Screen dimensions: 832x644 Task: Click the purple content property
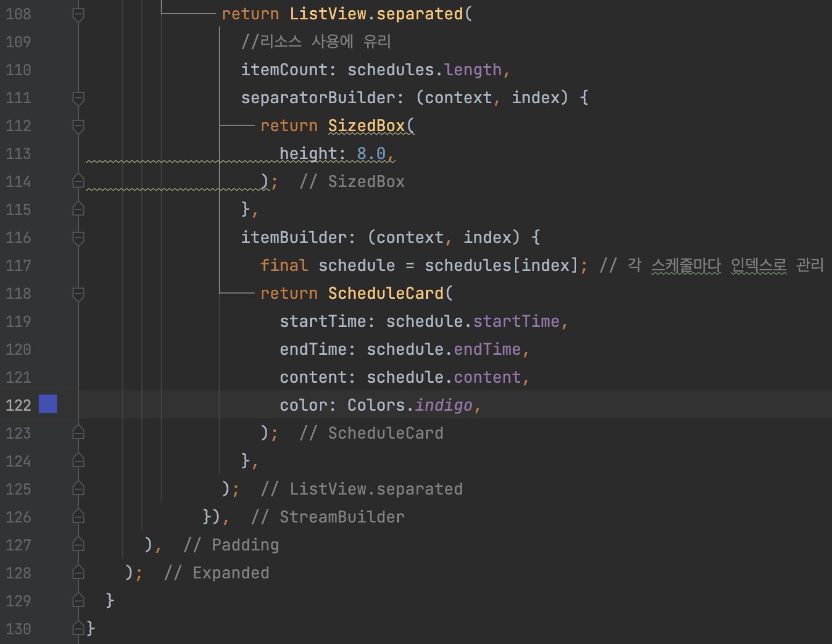point(487,377)
